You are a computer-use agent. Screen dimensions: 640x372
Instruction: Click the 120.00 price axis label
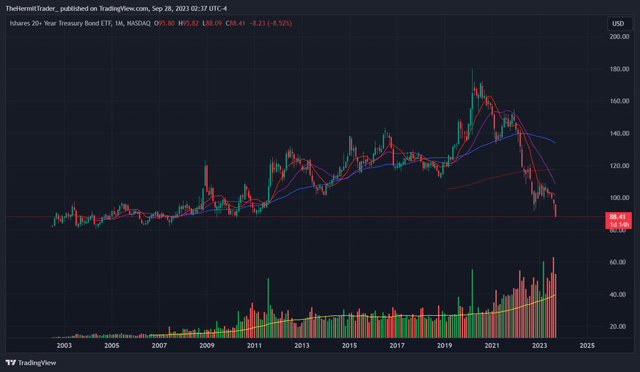(619, 166)
